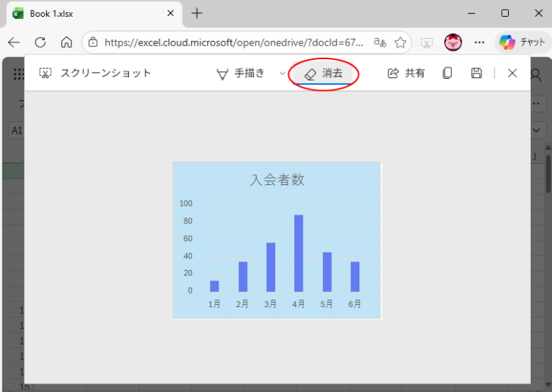Click the Excel account person icon

pos(536,74)
